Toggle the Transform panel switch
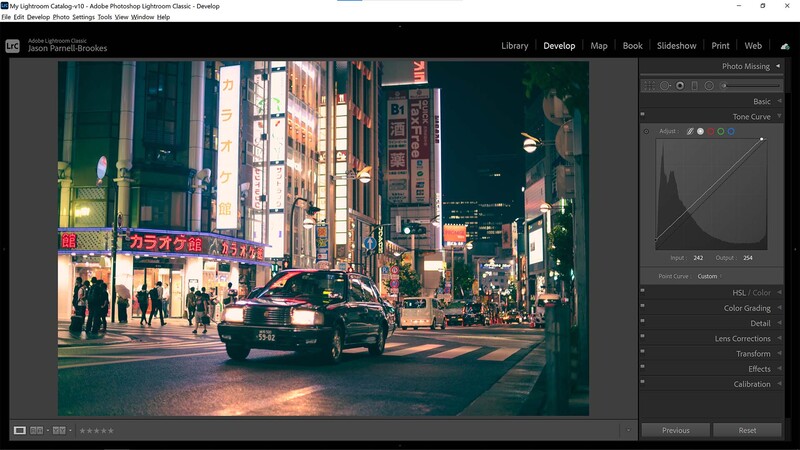Viewport: 800px width, 450px height. pos(642,351)
